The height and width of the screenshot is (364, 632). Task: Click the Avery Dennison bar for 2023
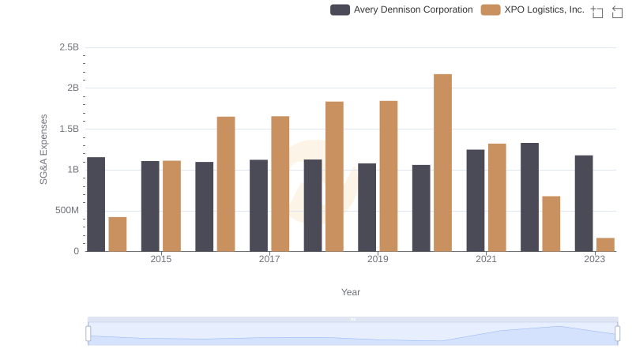tap(584, 204)
